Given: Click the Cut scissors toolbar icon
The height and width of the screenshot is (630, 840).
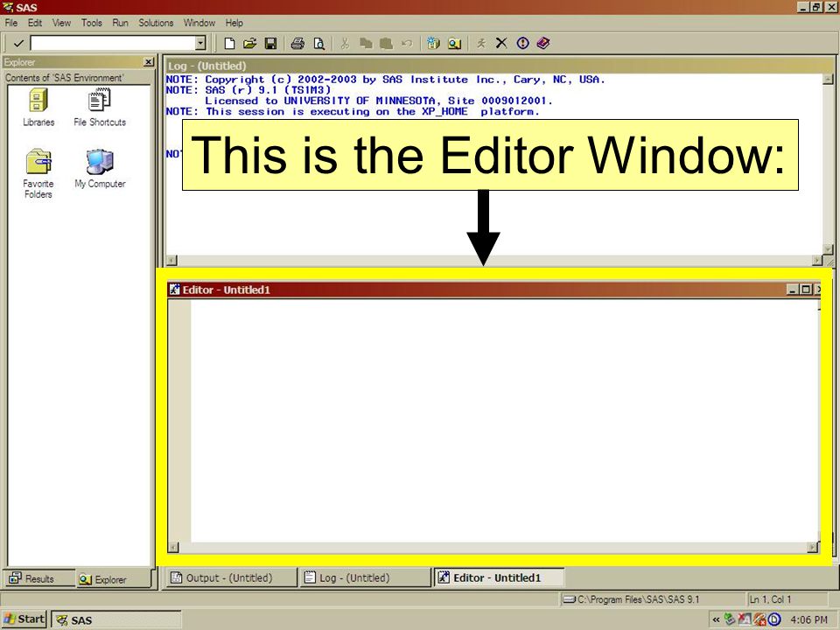Looking at the screenshot, I should coord(345,44).
